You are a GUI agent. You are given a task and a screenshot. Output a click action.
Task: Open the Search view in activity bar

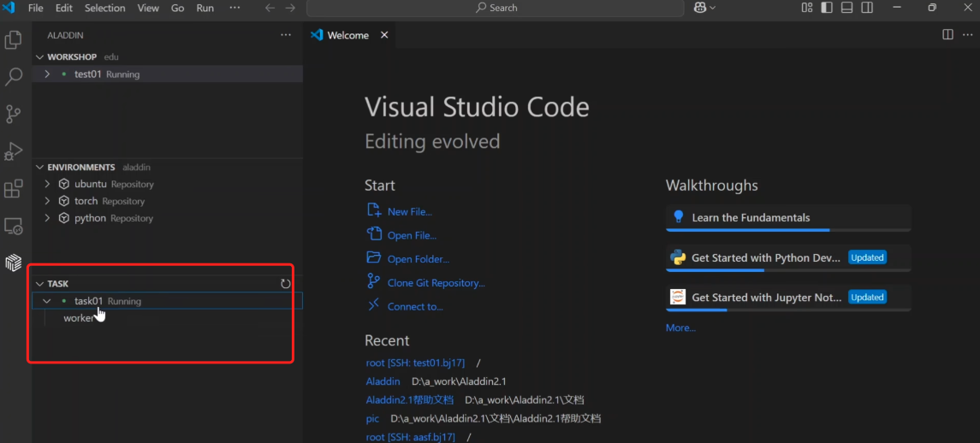(x=13, y=77)
